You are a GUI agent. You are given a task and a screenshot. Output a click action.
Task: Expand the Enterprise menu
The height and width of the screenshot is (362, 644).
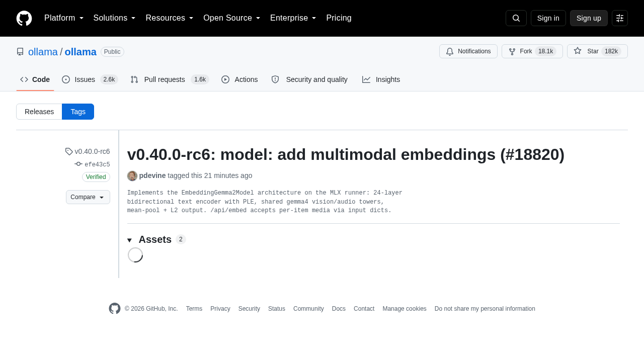[x=293, y=18]
